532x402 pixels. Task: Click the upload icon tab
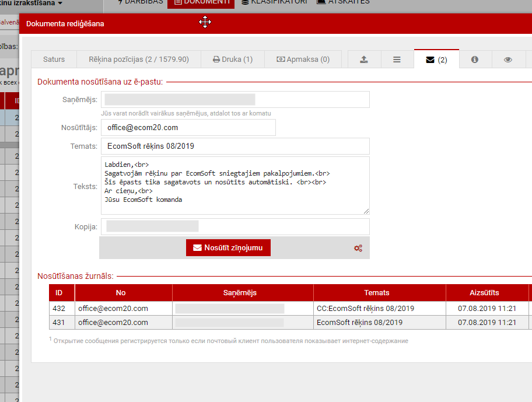(x=364, y=60)
